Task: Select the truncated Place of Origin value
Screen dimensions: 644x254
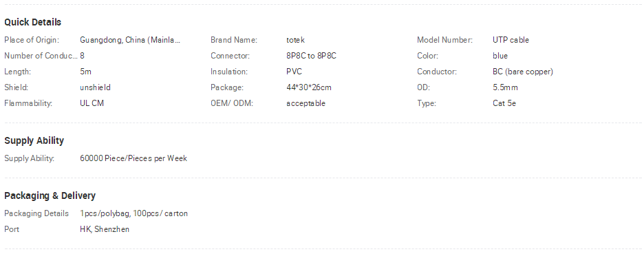Action: click(130, 40)
